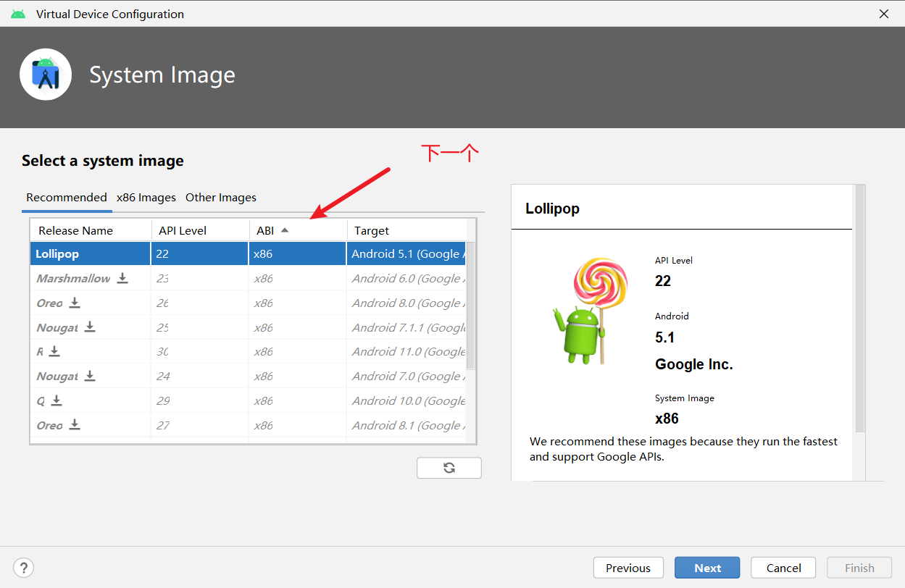
Task: Toggle ABI column sort arrow
Action: coord(285,230)
